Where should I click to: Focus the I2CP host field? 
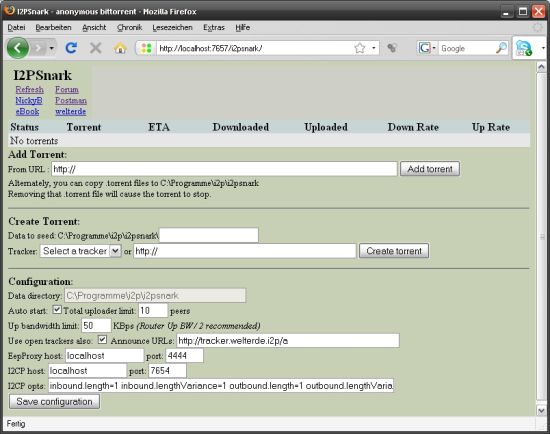pos(87,371)
